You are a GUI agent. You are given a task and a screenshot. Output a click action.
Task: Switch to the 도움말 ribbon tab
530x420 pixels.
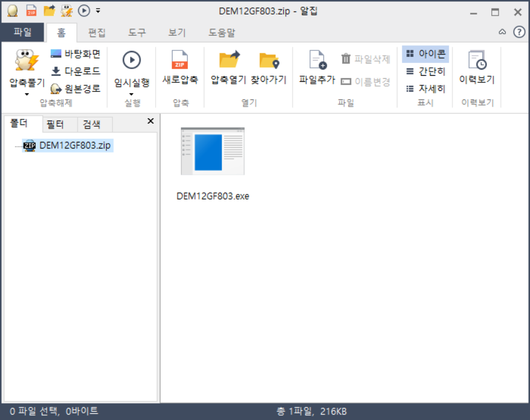(222, 33)
